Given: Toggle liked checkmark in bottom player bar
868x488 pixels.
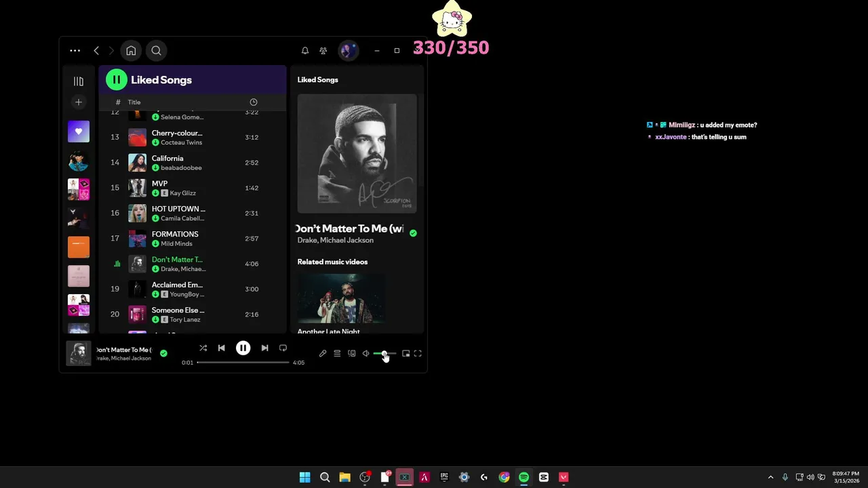Looking at the screenshot, I should pyautogui.click(x=163, y=353).
